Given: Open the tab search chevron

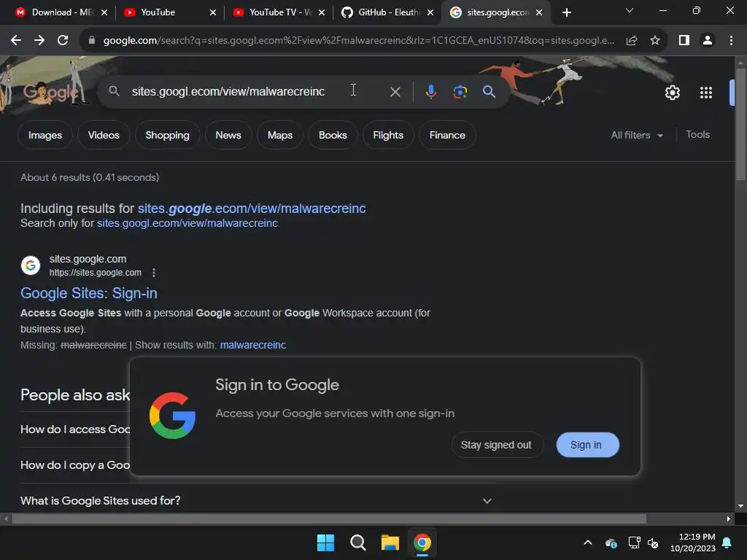Looking at the screenshot, I should pyautogui.click(x=630, y=10).
